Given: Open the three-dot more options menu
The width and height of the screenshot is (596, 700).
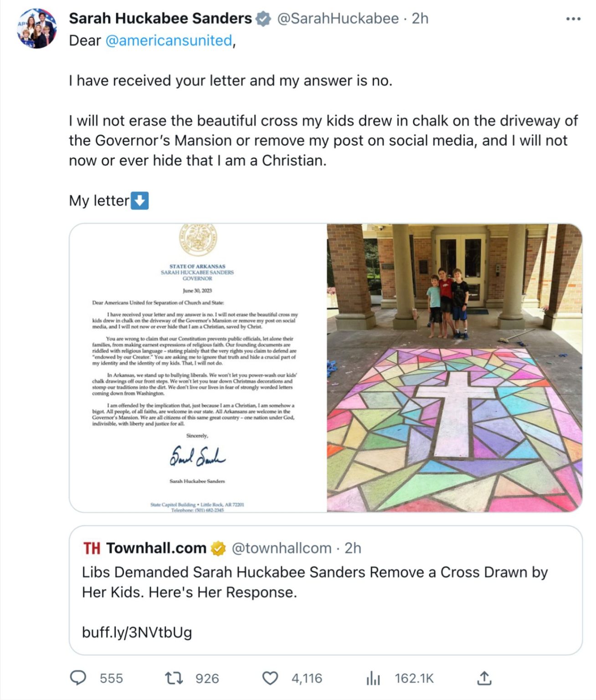Looking at the screenshot, I should coord(573,19).
